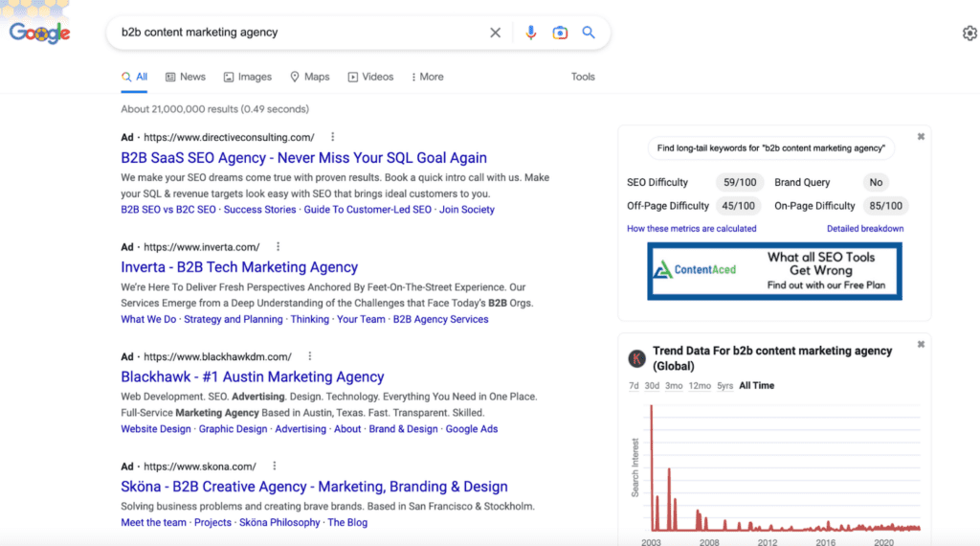
Task: Click Sköna Philosophy sitelink
Action: click(x=279, y=522)
